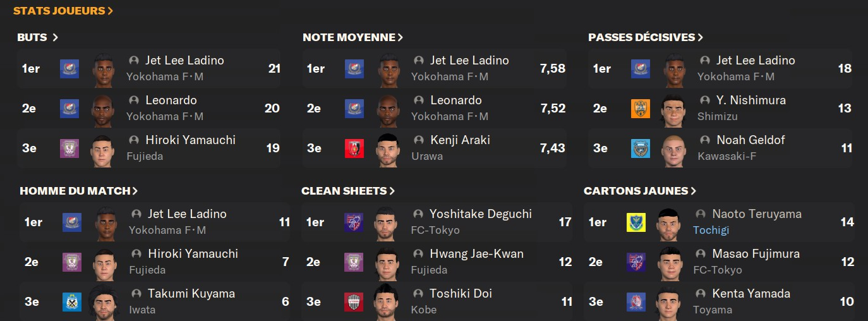The height and width of the screenshot is (321, 868).
Task: Click Yokohama F·M club badge beside Leonardo in Buts
Action: point(69,108)
